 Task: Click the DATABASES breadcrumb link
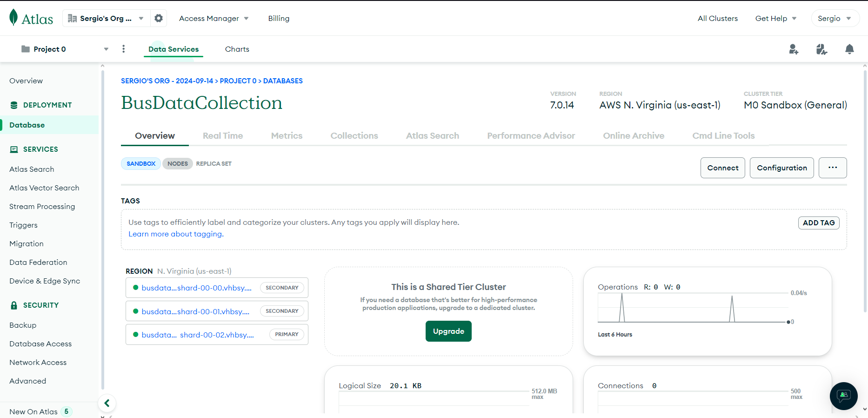click(283, 81)
